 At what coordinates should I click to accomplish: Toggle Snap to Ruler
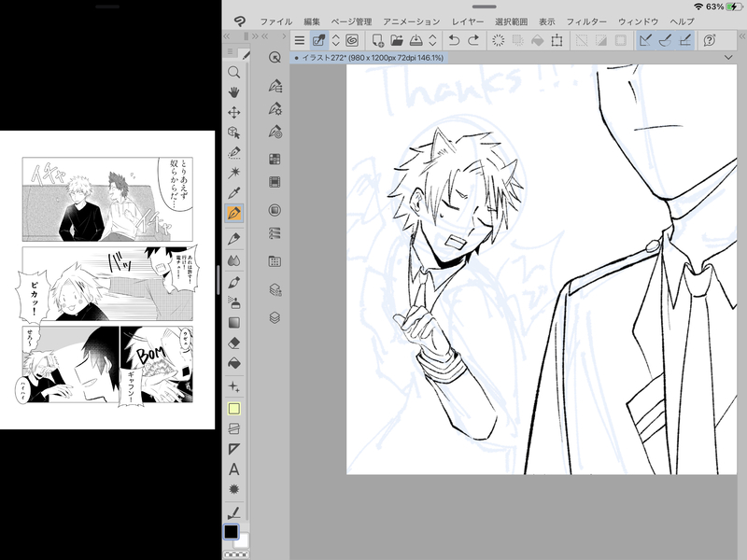tap(645, 40)
